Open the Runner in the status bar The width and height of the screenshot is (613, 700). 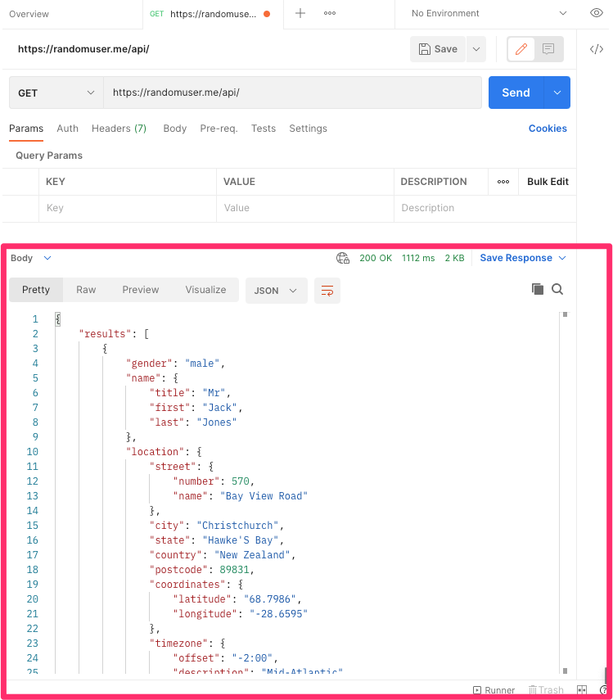(x=494, y=690)
